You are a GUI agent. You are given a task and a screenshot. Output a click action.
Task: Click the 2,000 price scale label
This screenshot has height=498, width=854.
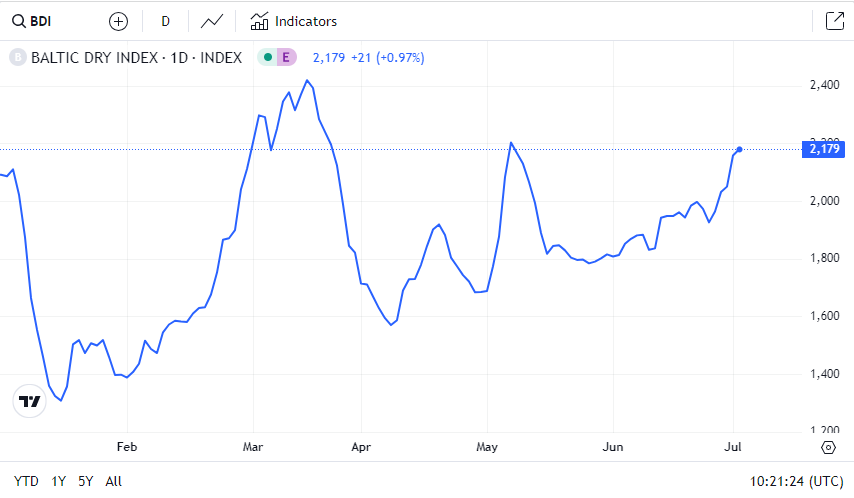825,201
